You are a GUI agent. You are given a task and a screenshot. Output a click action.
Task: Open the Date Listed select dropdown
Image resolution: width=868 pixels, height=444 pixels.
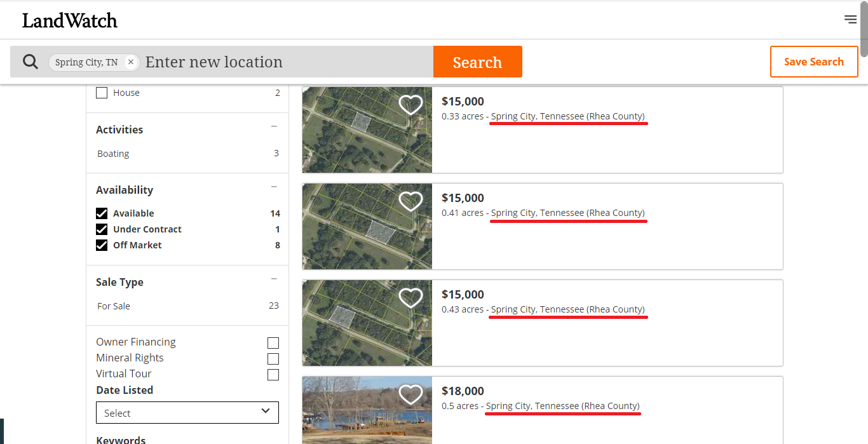point(187,412)
